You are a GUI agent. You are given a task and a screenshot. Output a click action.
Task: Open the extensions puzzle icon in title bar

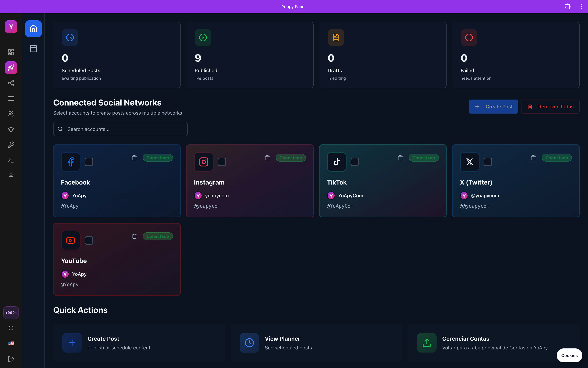[568, 7]
